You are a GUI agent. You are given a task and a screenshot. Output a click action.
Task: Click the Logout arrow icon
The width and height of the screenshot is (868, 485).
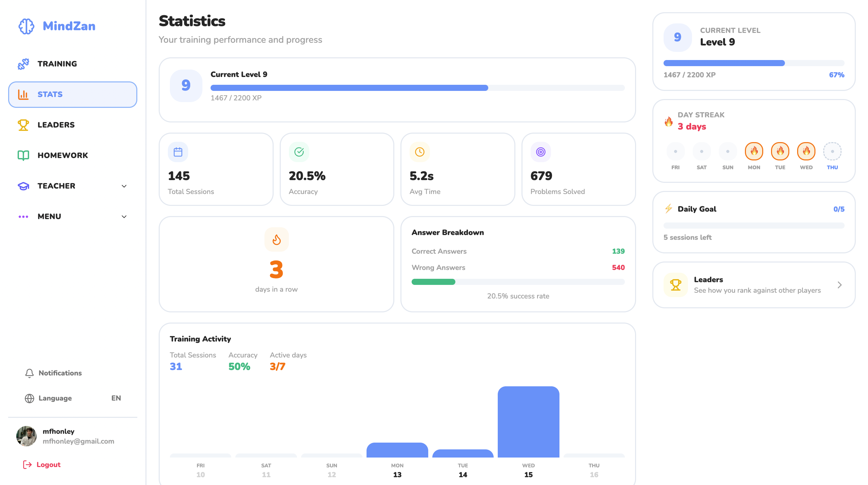[27, 464]
